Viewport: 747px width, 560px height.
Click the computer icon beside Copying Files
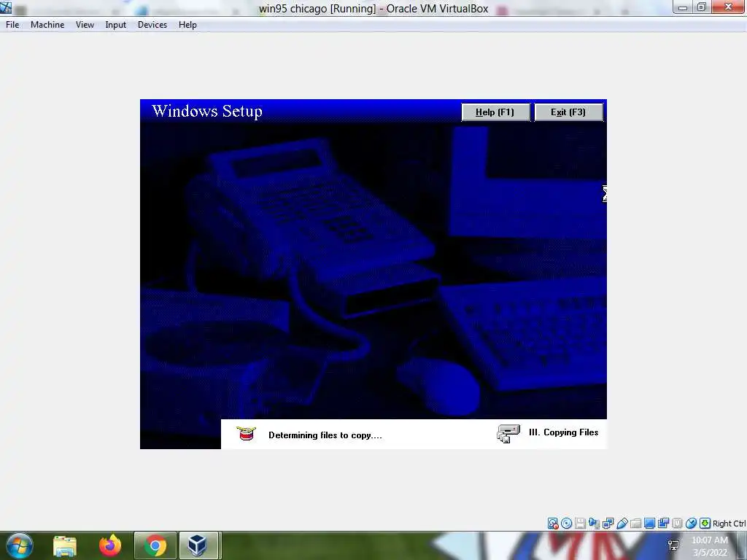point(508,433)
